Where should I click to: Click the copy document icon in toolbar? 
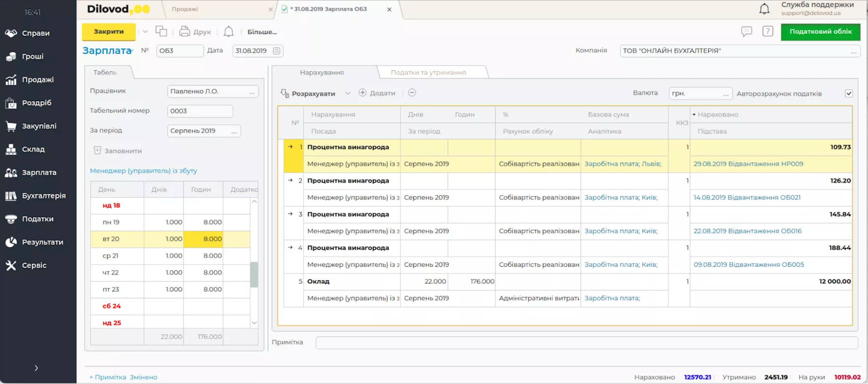[x=161, y=31]
